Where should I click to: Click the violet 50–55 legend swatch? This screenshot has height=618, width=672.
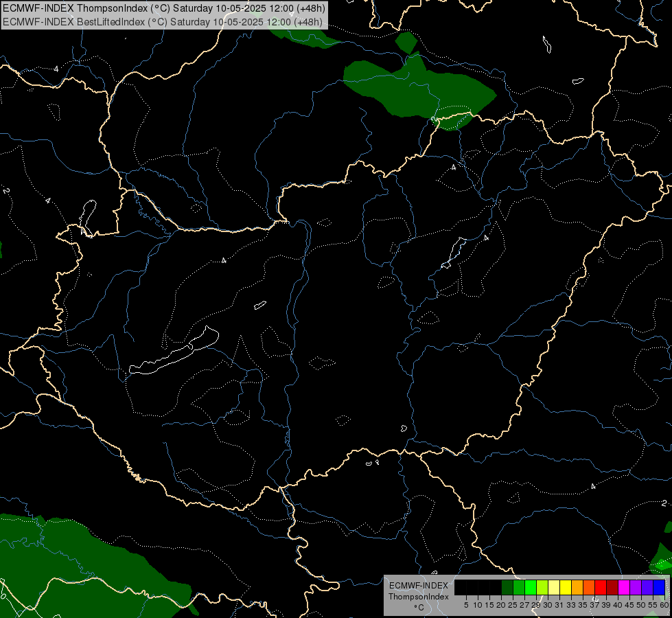point(647,588)
